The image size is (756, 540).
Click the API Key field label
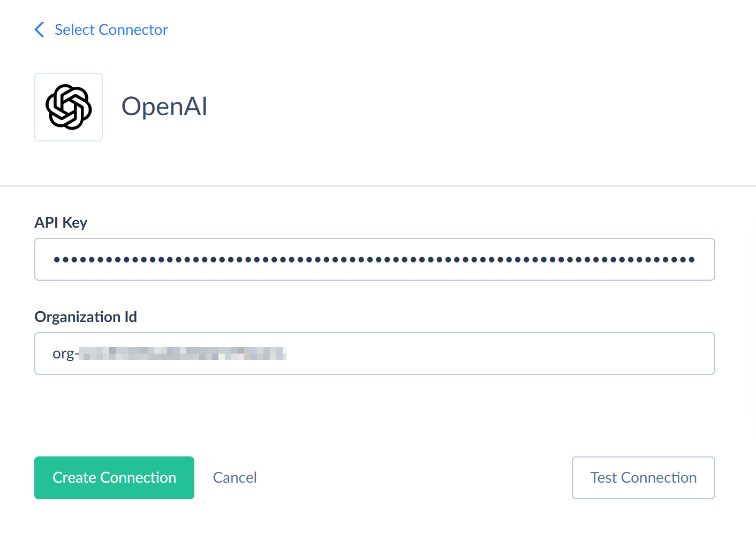point(61,222)
